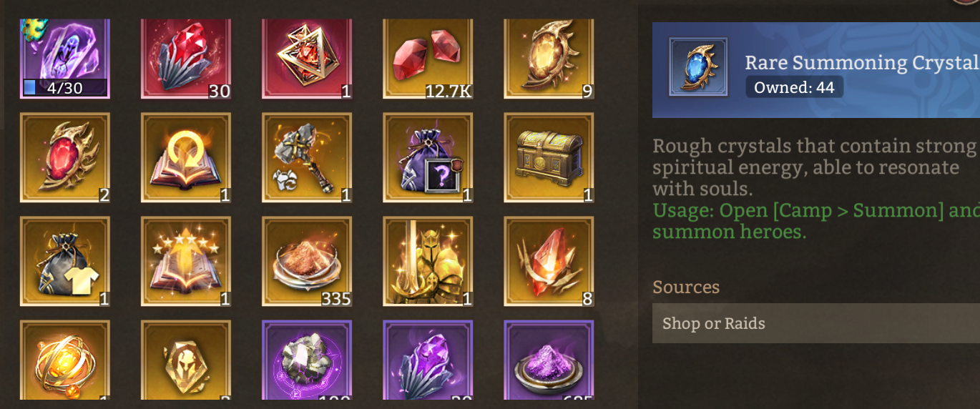The height and width of the screenshot is (409, 980).
Task: Click the dark bag with shirt icon
Action: (64, 262)
